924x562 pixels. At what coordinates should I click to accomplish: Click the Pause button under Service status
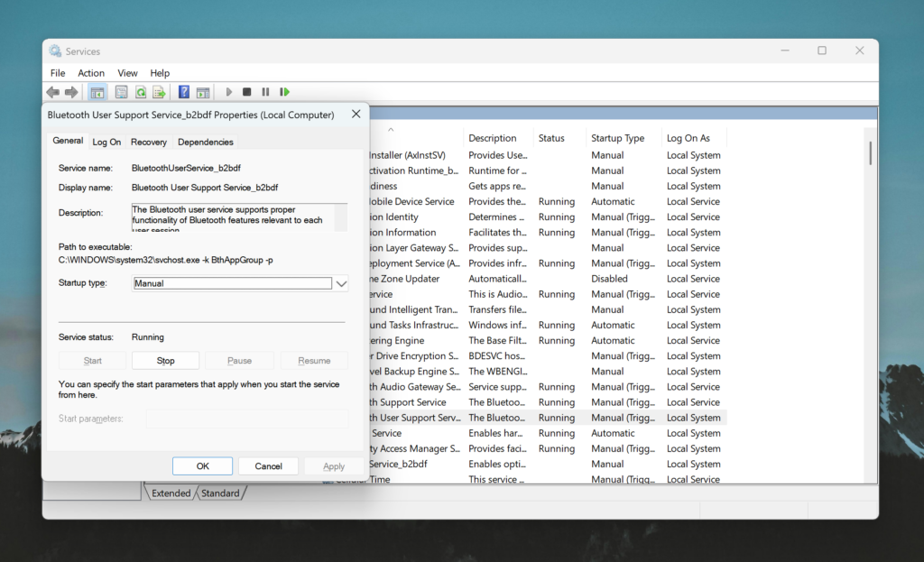click(x=239, y=361)
